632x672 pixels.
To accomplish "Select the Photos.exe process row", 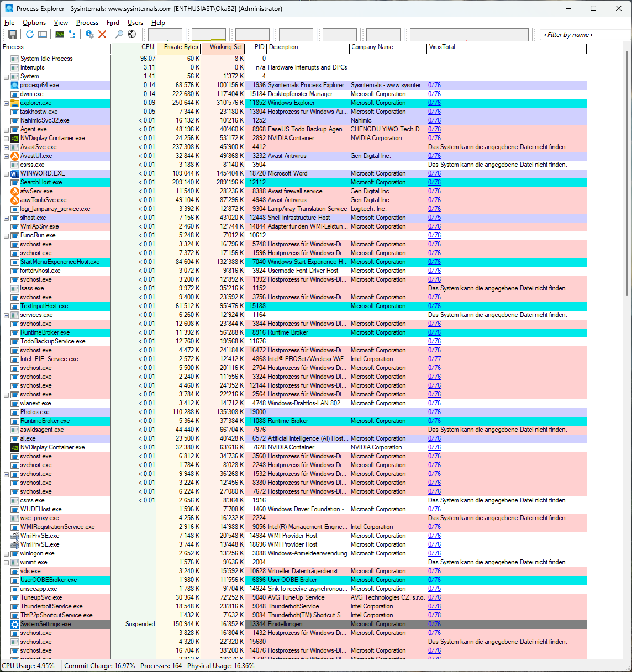I will tap(293, 412).
